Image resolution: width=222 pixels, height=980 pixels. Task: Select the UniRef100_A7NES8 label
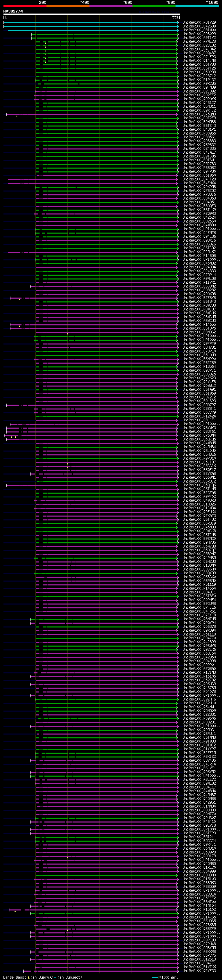coord(199,41)
